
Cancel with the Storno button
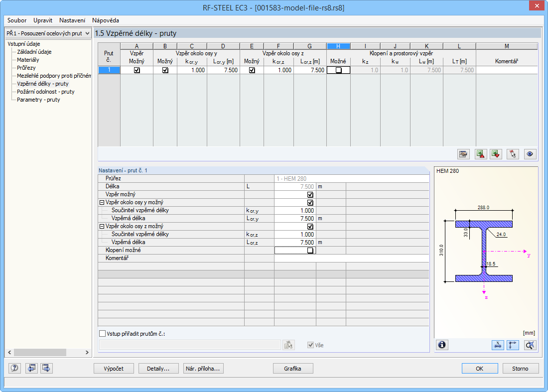(521, 368)
